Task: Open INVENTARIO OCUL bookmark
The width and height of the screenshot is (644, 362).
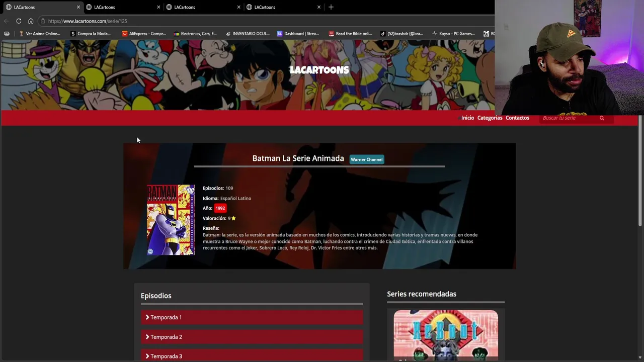Action: coord(248,34)
